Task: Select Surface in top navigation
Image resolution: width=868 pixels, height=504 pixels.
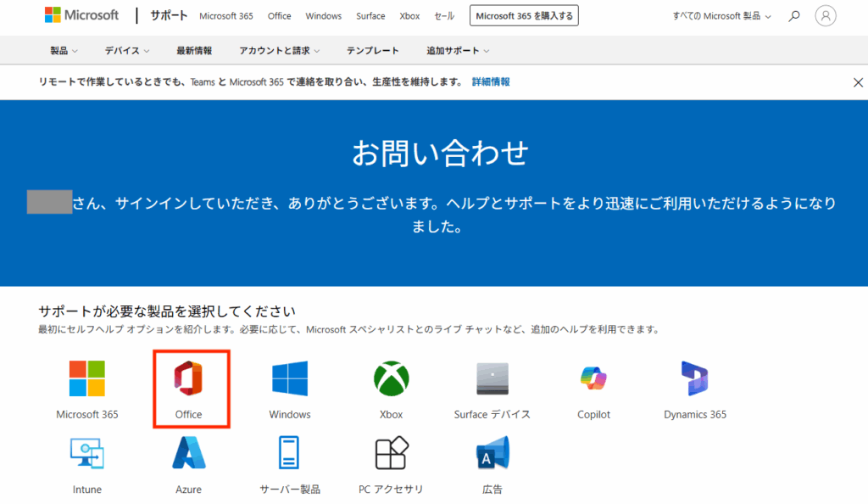Action: (x=370, y=16)
